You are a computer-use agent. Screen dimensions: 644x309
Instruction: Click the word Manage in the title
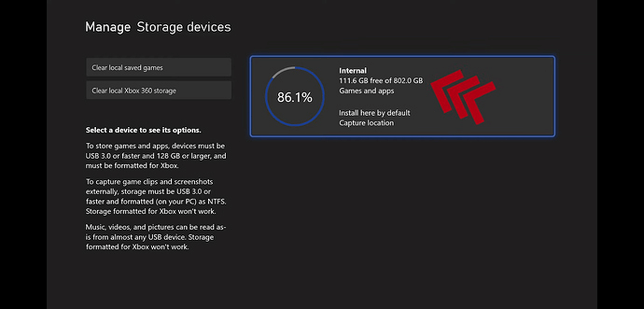point(107,27)
